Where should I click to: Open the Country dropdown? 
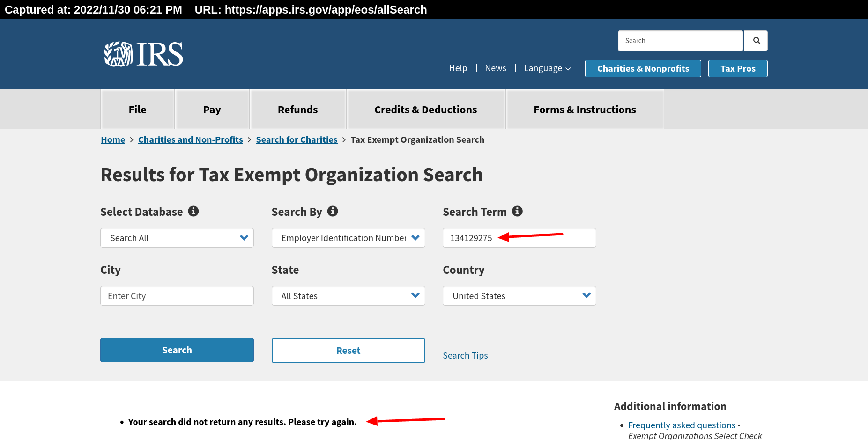pyautogui.click(x=519, y=296)
